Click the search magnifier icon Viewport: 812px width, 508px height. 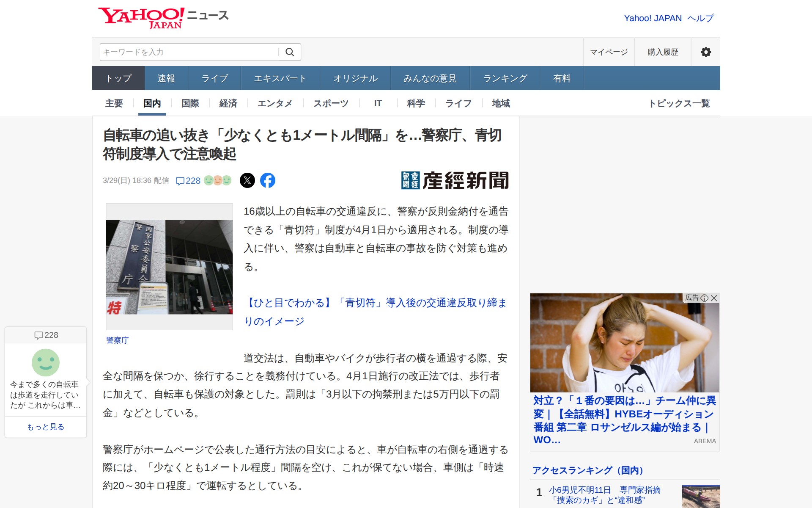click(290, 52)
